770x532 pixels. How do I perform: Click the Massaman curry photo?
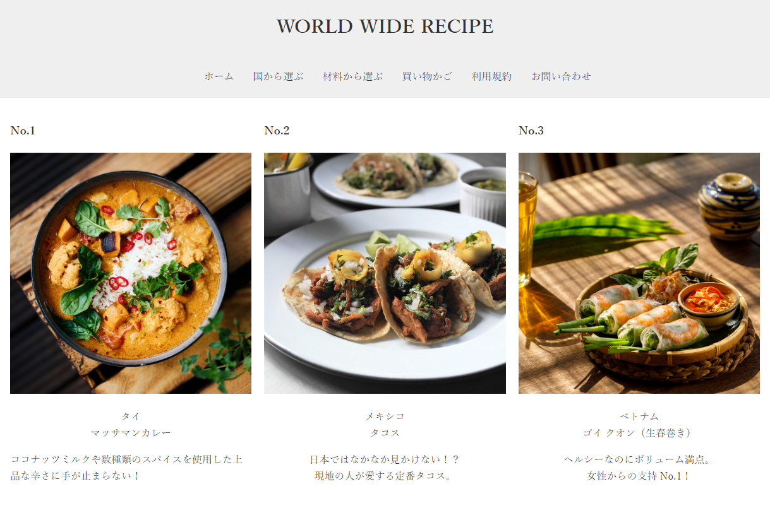(131, 273)
